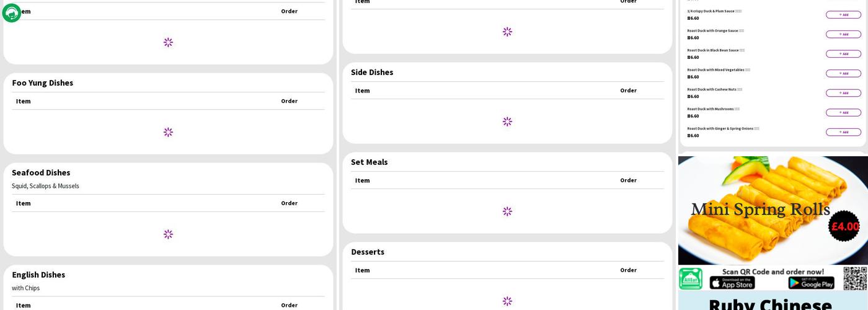Select the English Dishes section heading

[38, 275]
